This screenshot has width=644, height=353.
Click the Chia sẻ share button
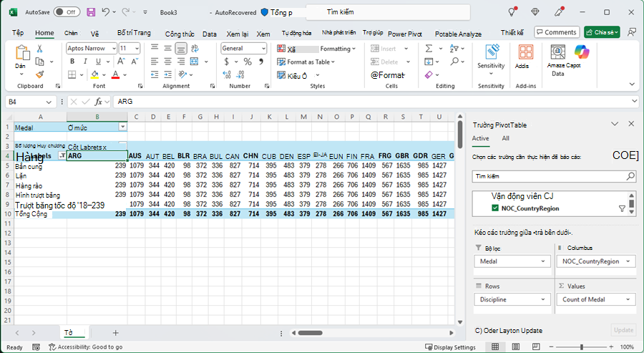pos(602,32)
